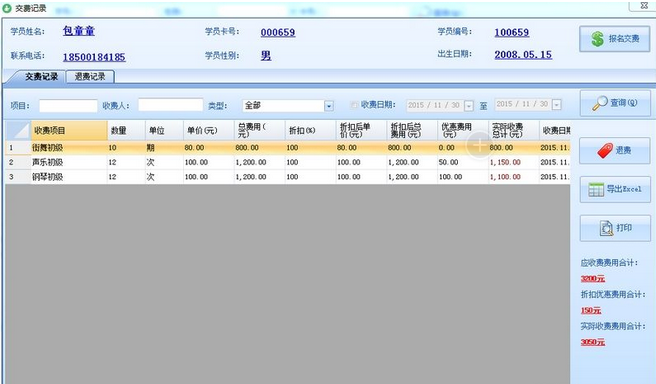Open the start date picker dropdown
Image resolution: width=656 pixels, height=384 pixels.
point(469,105)
